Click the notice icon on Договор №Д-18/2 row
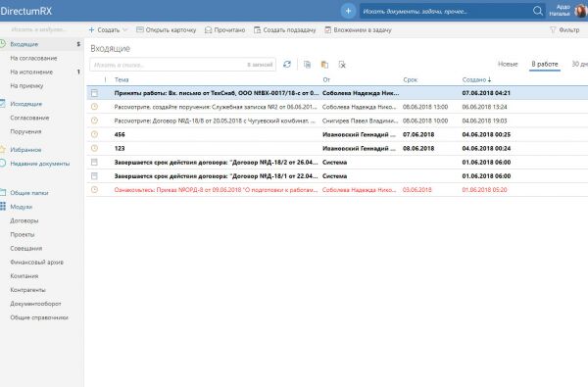Viewport: 588px width, 387px height. (x=94, y=162)
